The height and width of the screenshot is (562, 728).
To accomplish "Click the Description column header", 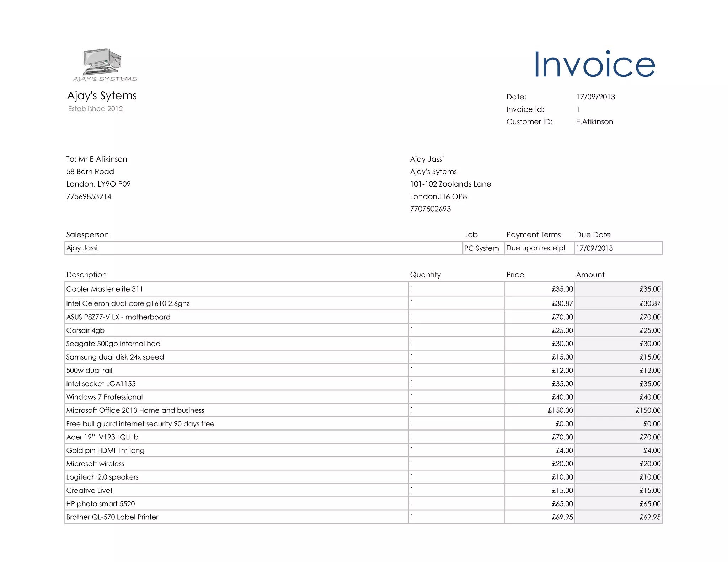I will 86,275.
